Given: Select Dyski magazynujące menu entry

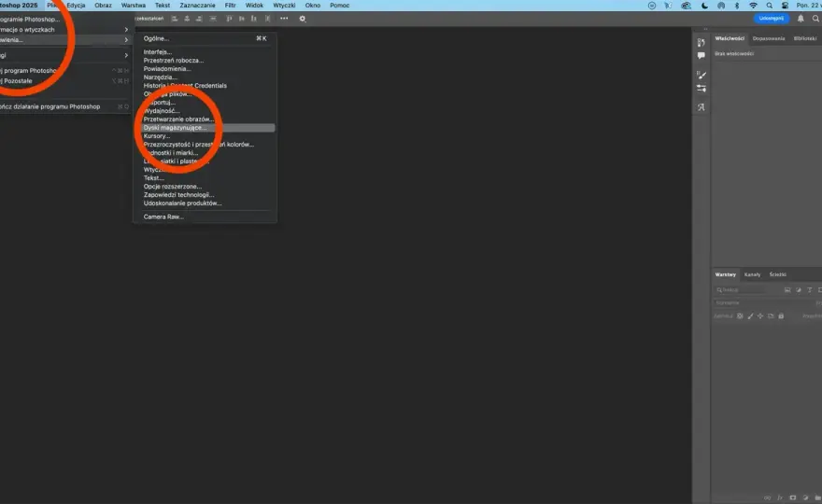Looking at the screenshot, I should pyautogui.click(x=208, y=128).
